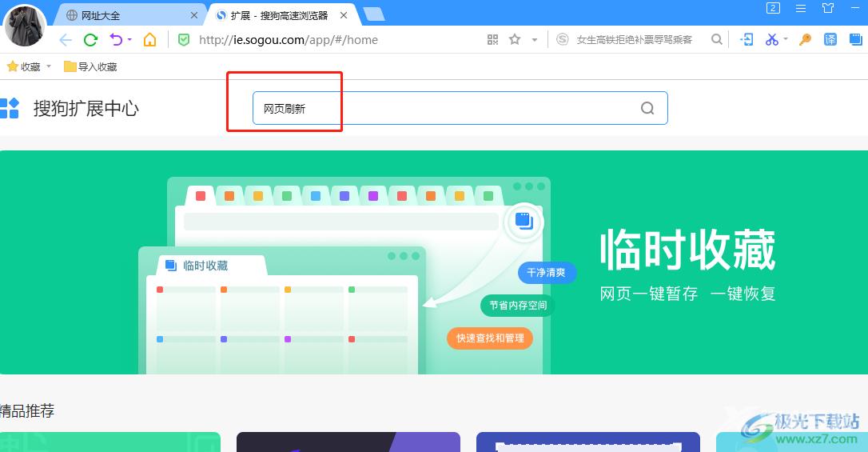
Task: Click the purple undo closed tab icon
Action: (x=116, y=39)
